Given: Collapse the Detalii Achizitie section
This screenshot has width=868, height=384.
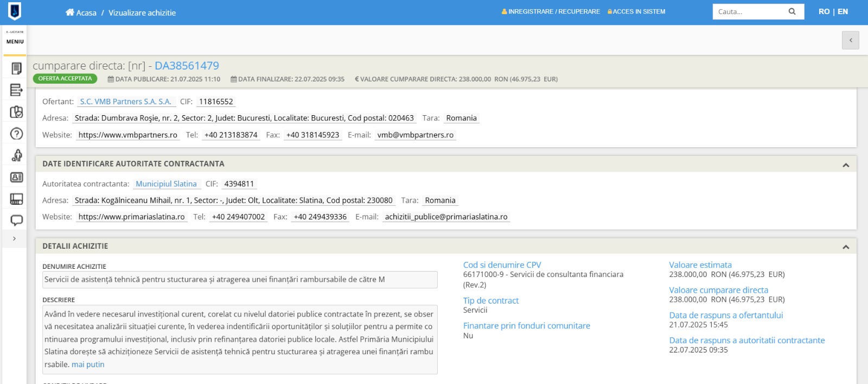Looking at the screenshot, I should pos(846,247).
